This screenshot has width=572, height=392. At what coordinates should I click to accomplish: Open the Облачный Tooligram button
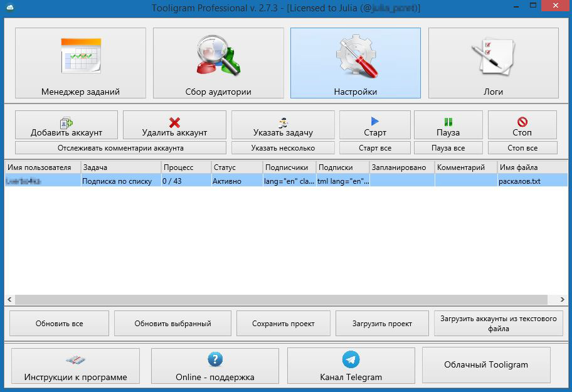coord(486,364)
